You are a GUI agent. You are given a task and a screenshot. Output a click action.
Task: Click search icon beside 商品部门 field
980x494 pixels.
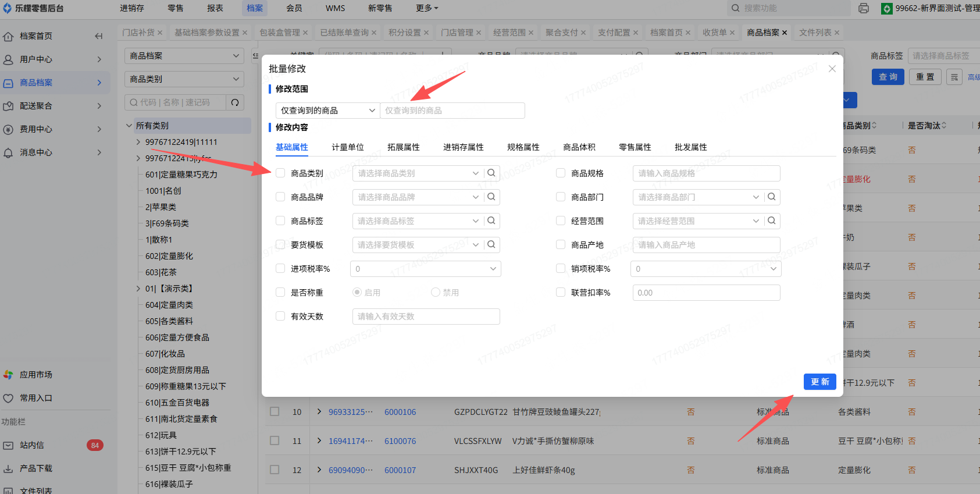coord(772,197)
